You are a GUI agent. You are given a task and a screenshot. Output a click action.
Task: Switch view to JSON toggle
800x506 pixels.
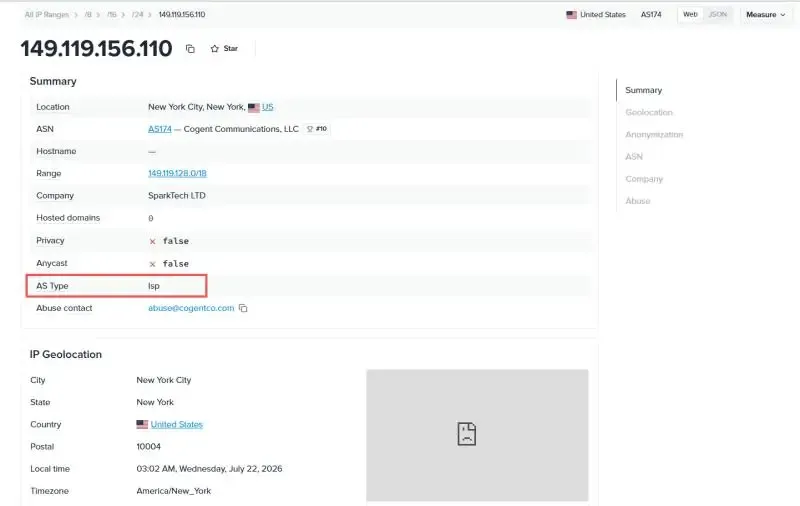click(718, 14)
